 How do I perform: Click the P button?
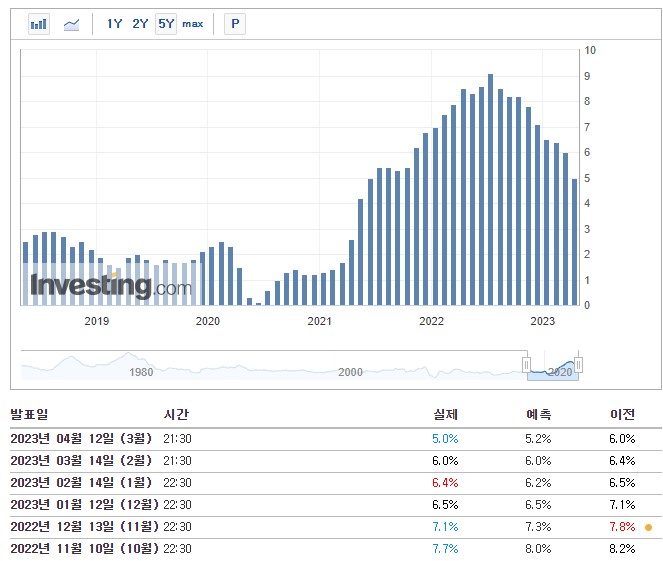tap(235, 24)
